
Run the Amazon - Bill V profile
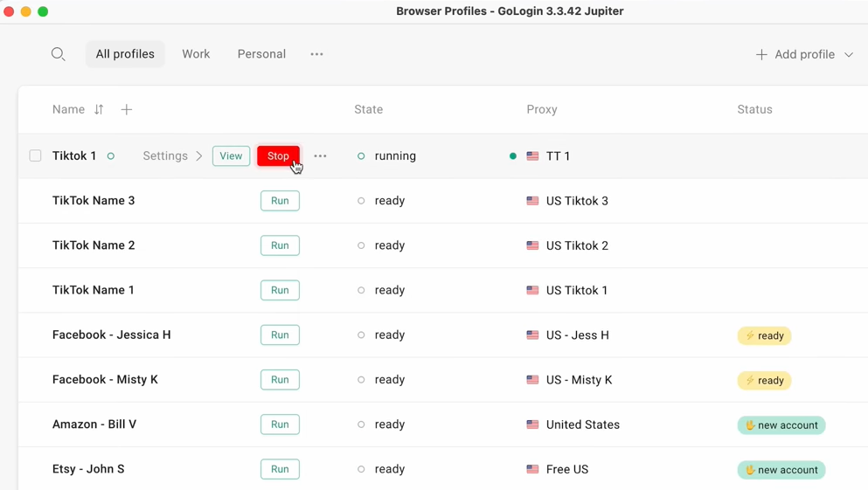coord(280,424)
